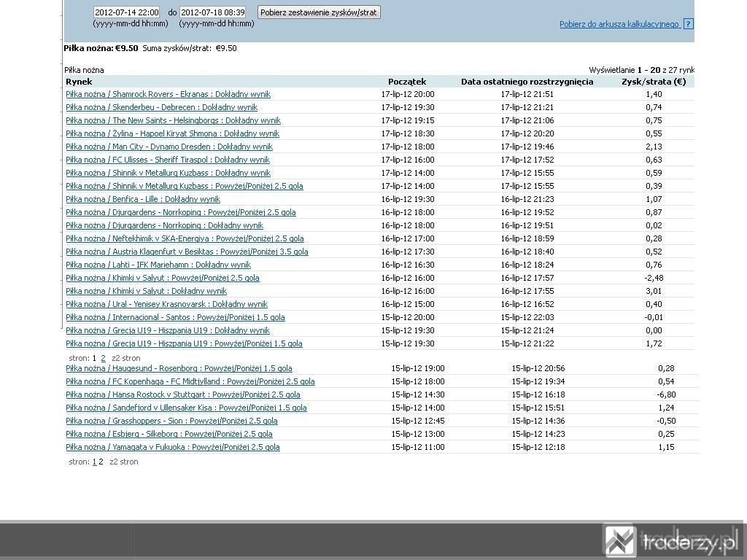The width and height of the screenshot is (747, 560).
Task: Open Yamagata v Fukuoka market link
Action: (173, 447)
